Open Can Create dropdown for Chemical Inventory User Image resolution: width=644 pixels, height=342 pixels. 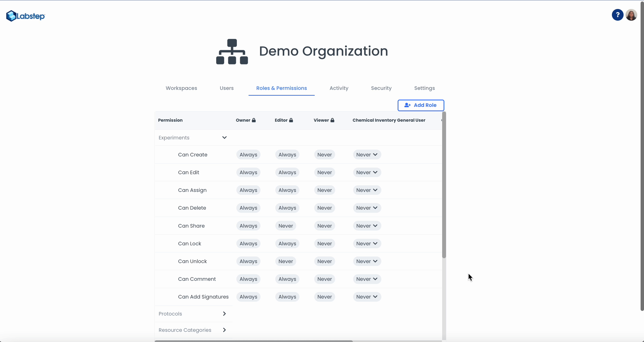367,155
